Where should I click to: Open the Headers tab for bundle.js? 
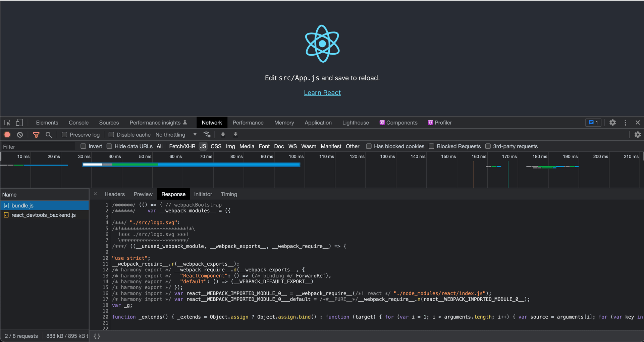coord(114,194)
